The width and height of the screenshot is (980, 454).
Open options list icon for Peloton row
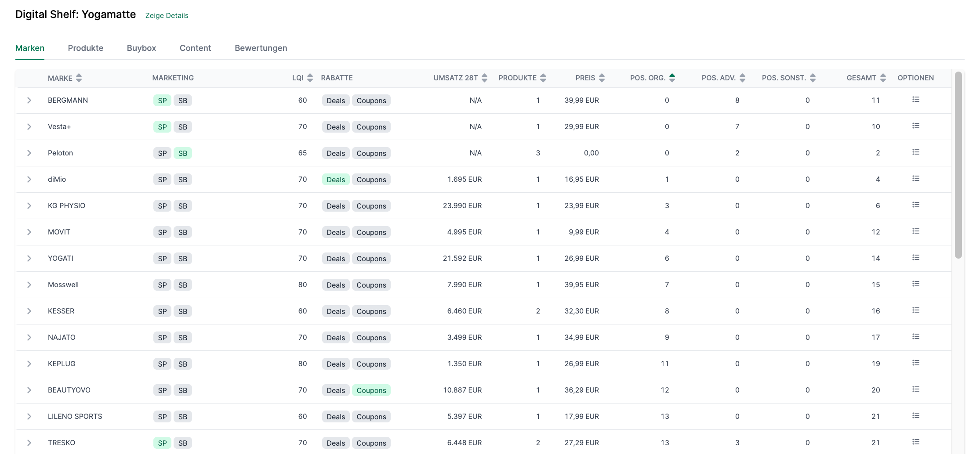point(916,152)
